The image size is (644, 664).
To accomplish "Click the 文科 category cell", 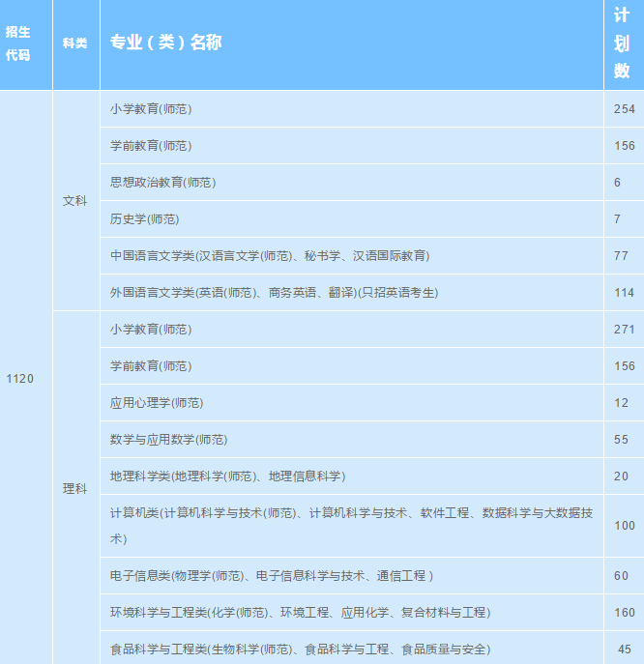I will point(74,201).
